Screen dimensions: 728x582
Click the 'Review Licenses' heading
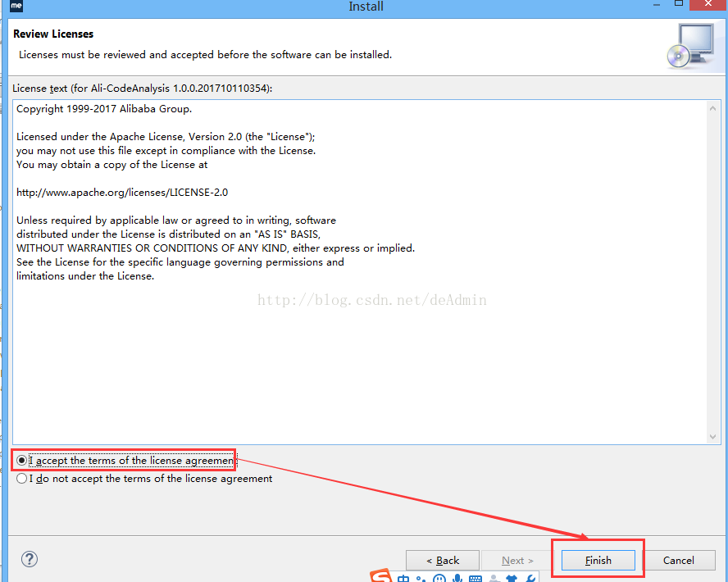point(53,34)
